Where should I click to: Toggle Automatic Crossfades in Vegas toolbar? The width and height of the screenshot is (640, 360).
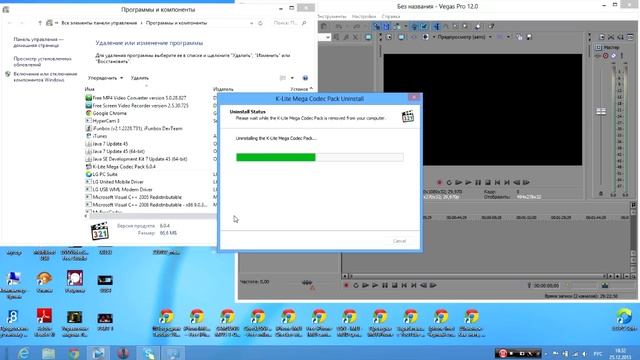(x=386, y=27)
